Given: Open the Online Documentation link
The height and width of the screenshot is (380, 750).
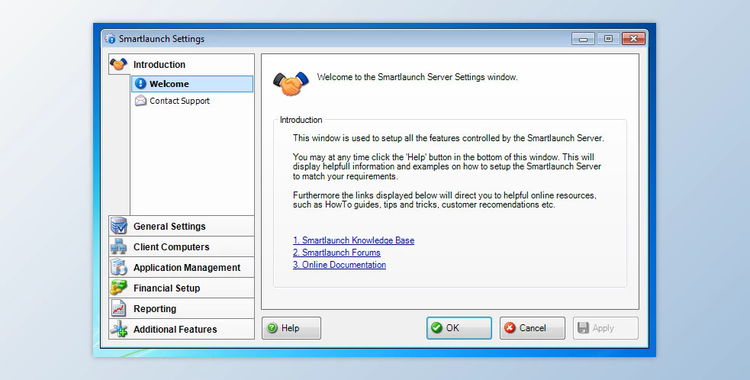Looking at the screenshot, I should click(339, 265).
